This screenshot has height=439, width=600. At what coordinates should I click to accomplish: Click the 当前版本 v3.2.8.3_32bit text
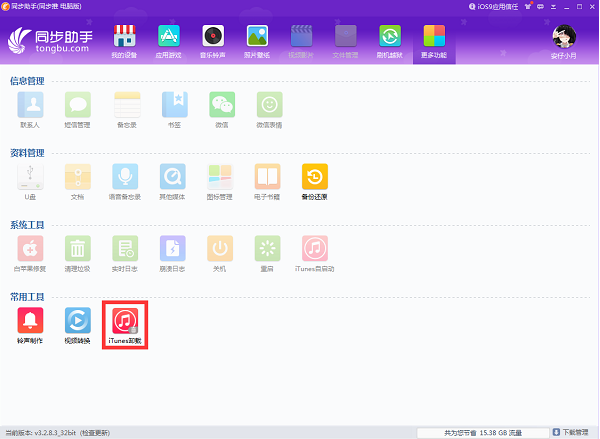[x=41, y=433]
